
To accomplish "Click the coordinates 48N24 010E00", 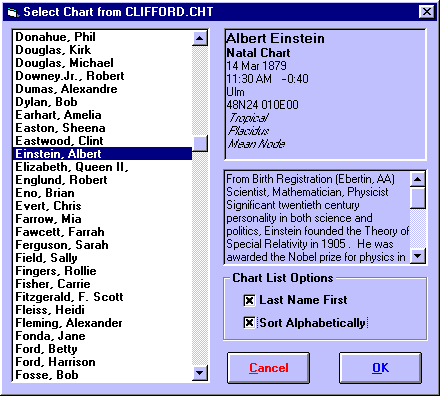I will click(262, 105).
